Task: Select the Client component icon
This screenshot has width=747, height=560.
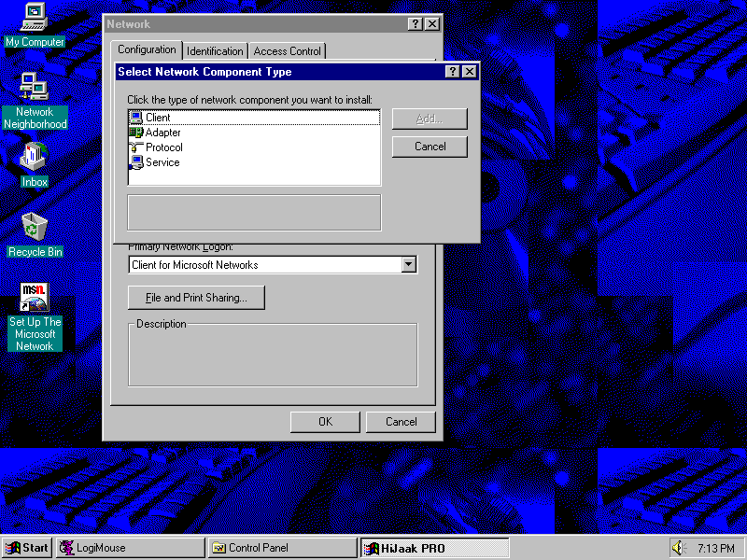Action: pyautogui.click(x=136, y=118)
